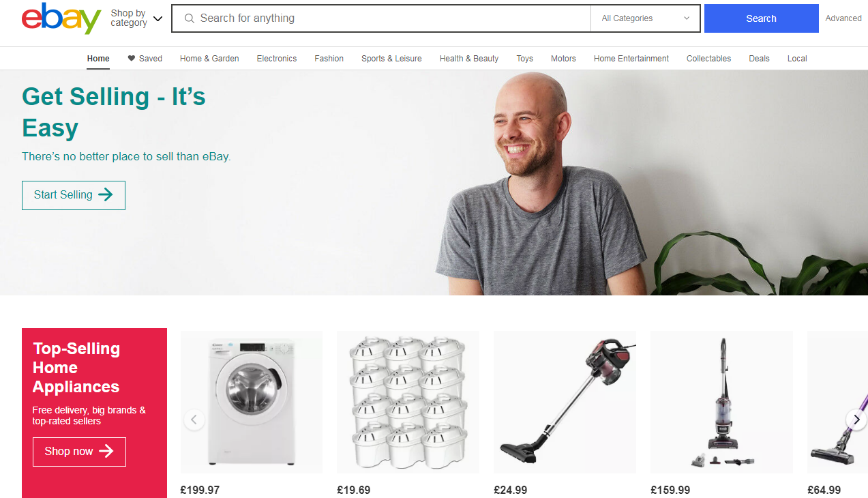Open the Home & Garden menu item

tap(209, 59)
